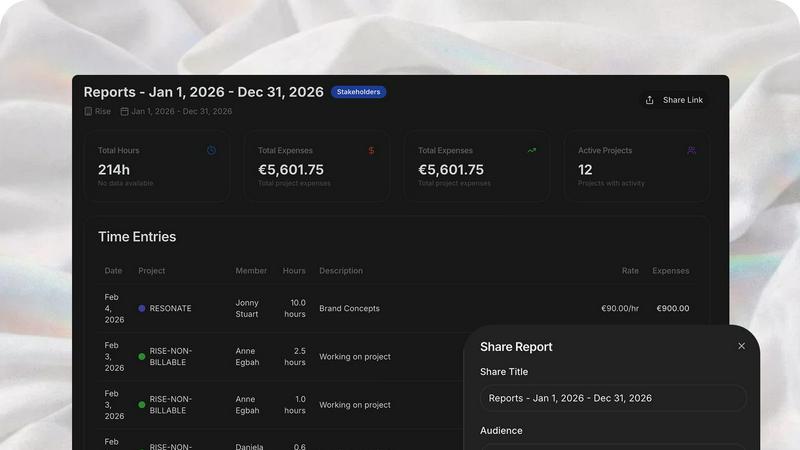
Task: Click the €90.00/hr rate cell
Action: [620, 309]
